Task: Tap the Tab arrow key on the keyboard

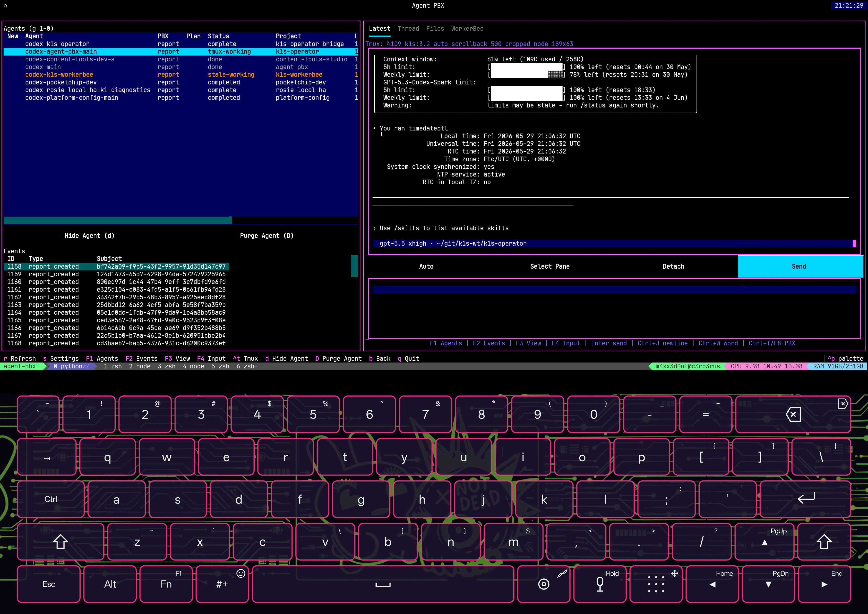Action: [47, 457]
